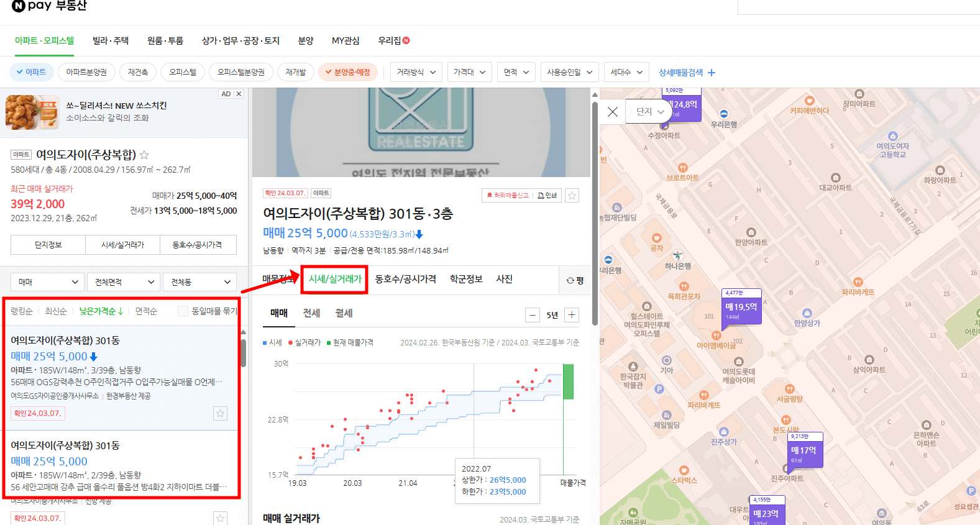
Task: Sort listings by 면적순
Action: pos(147,311)
